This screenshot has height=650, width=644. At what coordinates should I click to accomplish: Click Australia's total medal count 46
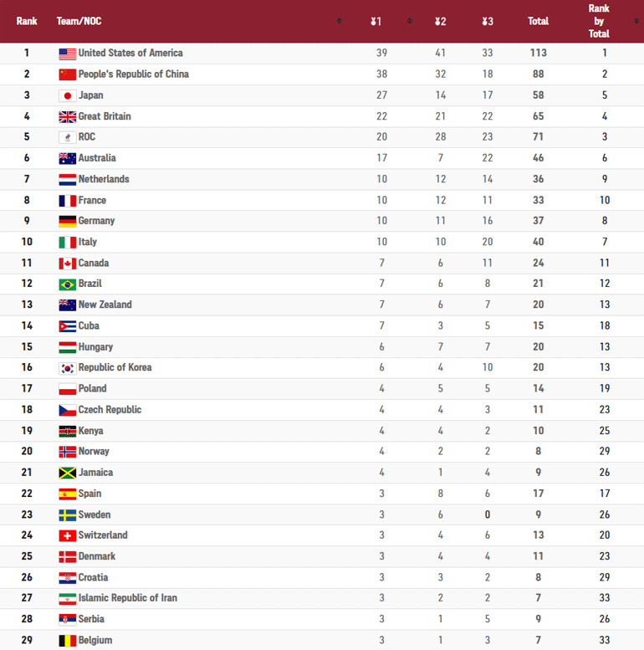[x=538, y=158]
